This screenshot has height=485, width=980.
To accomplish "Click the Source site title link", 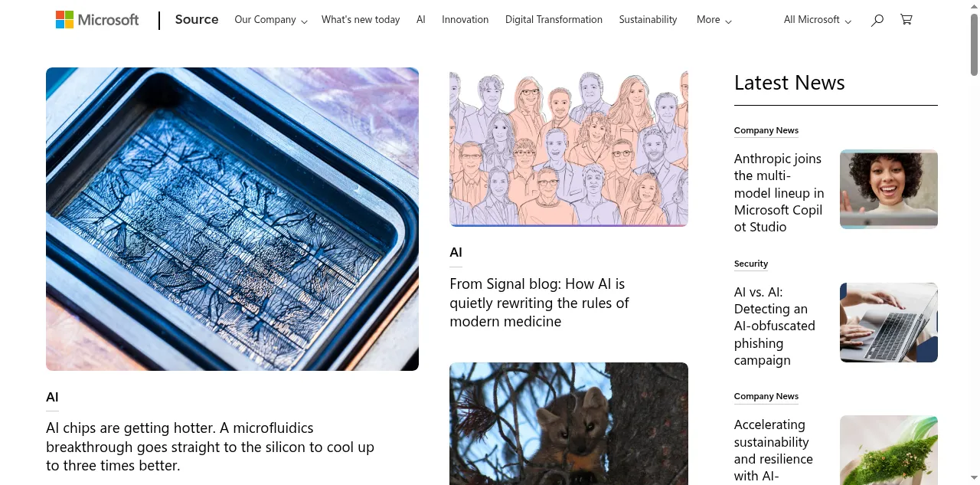I will pos(197,20).
